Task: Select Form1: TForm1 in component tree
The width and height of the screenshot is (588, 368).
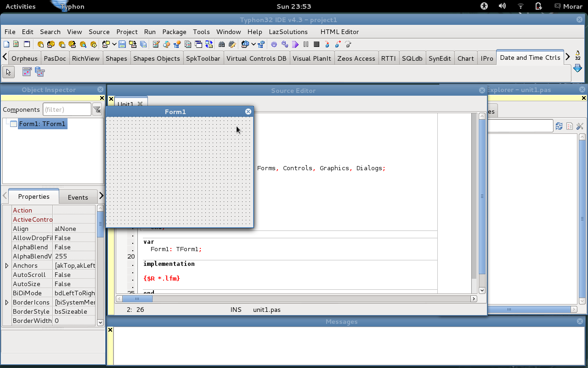Action: pos(42,124)
